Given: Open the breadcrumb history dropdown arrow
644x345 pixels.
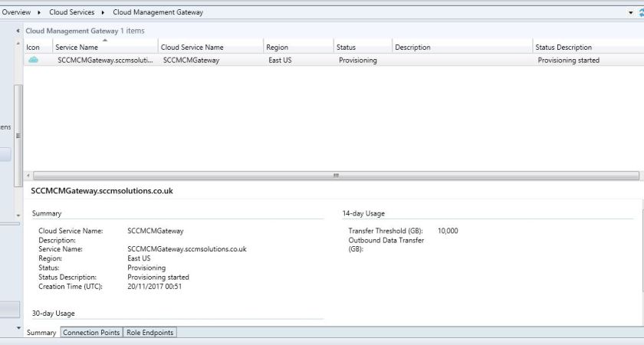Looking at the screenshot, I should pos(630,13).
